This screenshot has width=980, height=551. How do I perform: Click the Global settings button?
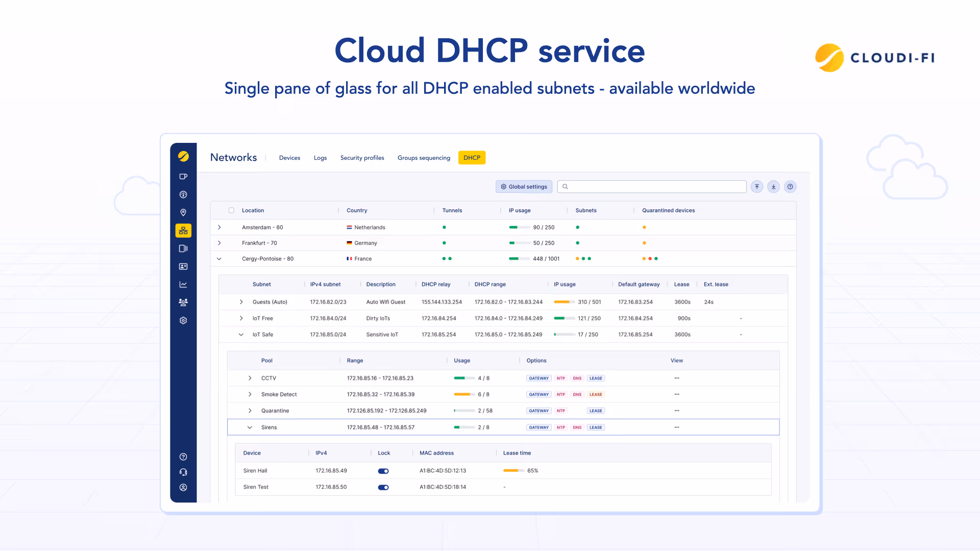point(524,187)
